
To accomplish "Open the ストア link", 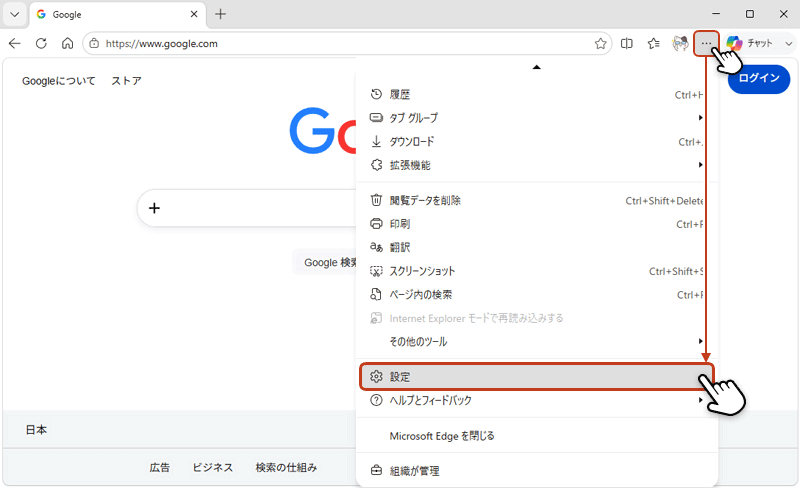I will pyautogui.click(x=127, y=81).
